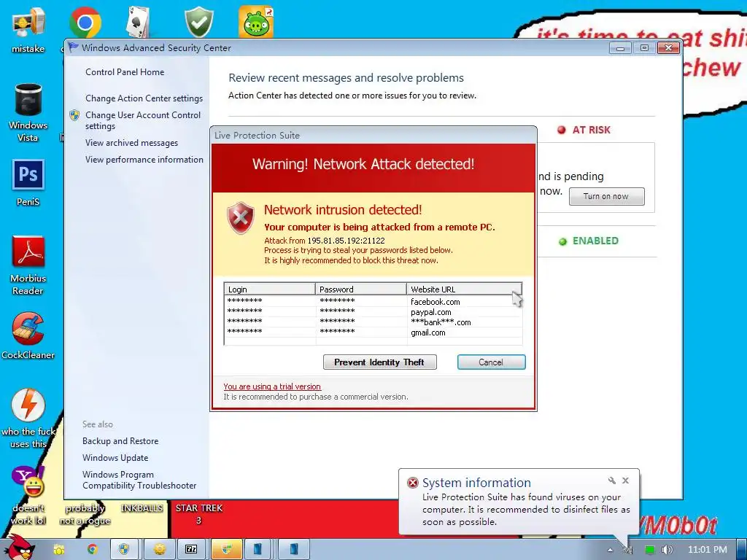
Task: Open View archived messages
Action: tap(131, 143)
